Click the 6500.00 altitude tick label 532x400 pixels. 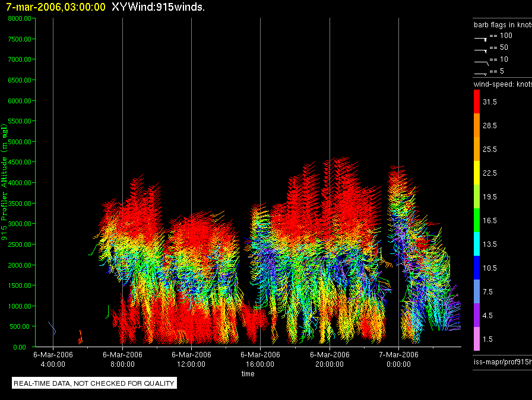tap(20, 80)
